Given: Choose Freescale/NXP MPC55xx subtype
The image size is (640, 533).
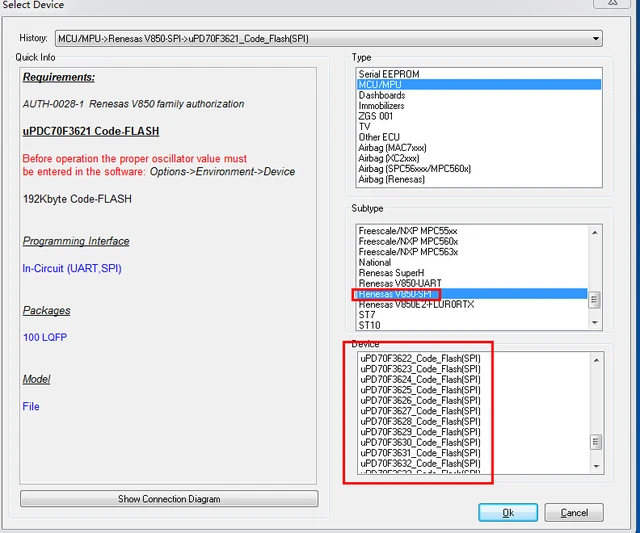Looking at the screenshot, I should pos(408,231).
